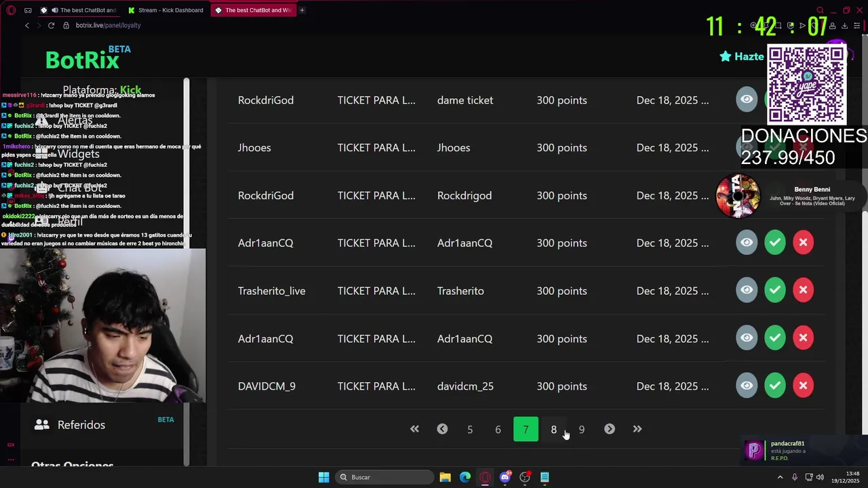Switch to the first BotRix tab playing audio
The width and height of the screenshot is (868, 488).
80,10
